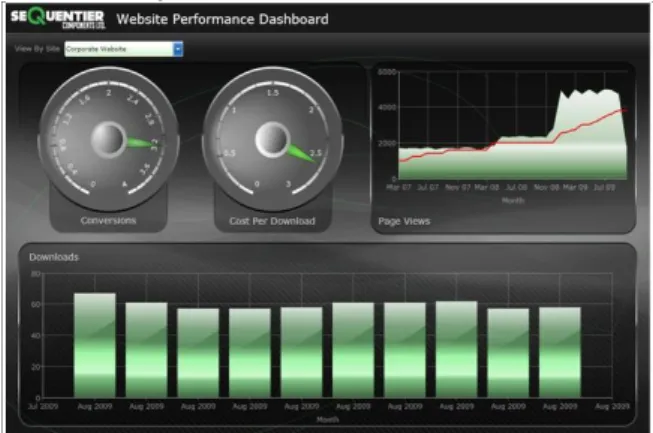Click the Page Views chart title
The image size is (653, 433).
click(x=404, y=221)
